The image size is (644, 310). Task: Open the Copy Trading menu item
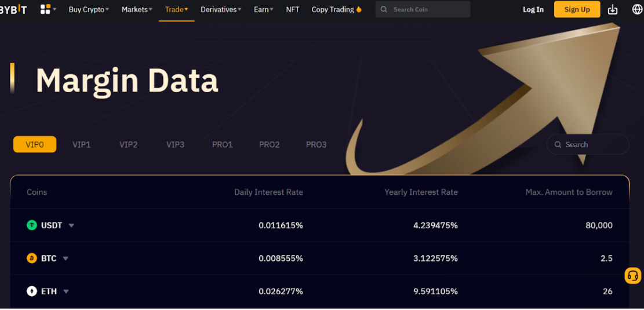tap(336, 9)
